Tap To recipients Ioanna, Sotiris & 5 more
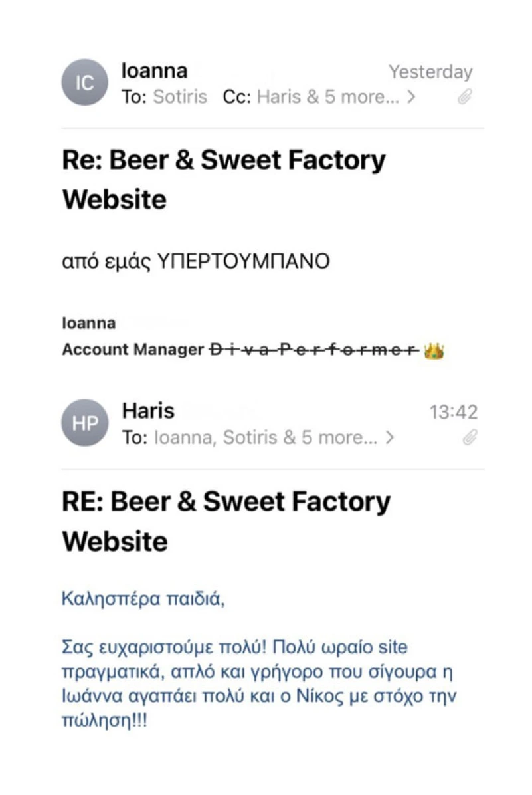The width and height of the screenshot is (532, 795). 266,437
